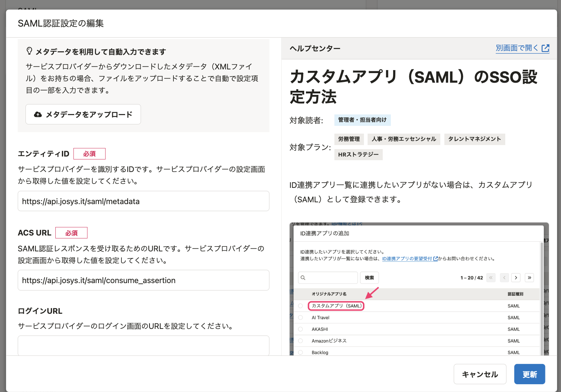Cancel editing with キャンセル button

[x=480, y=374]
